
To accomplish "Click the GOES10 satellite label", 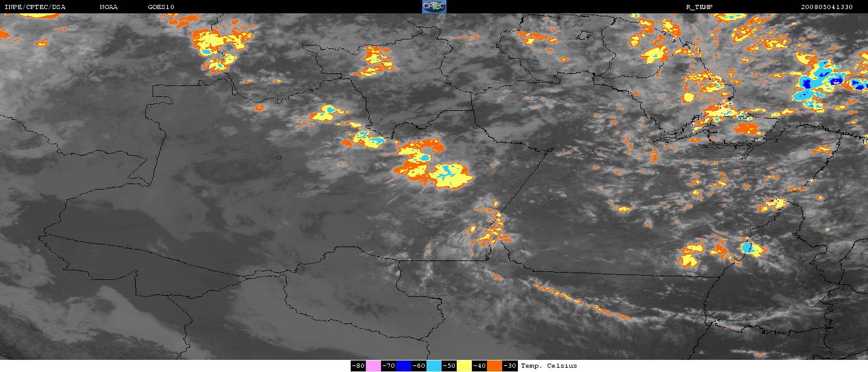I will coord(162,7).
